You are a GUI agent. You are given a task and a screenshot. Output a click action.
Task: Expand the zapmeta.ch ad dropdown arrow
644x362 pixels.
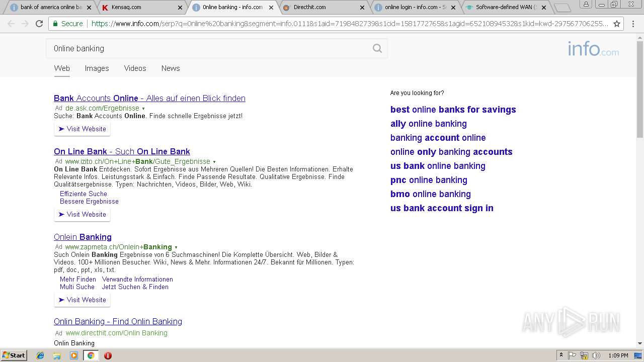point(176,247)
